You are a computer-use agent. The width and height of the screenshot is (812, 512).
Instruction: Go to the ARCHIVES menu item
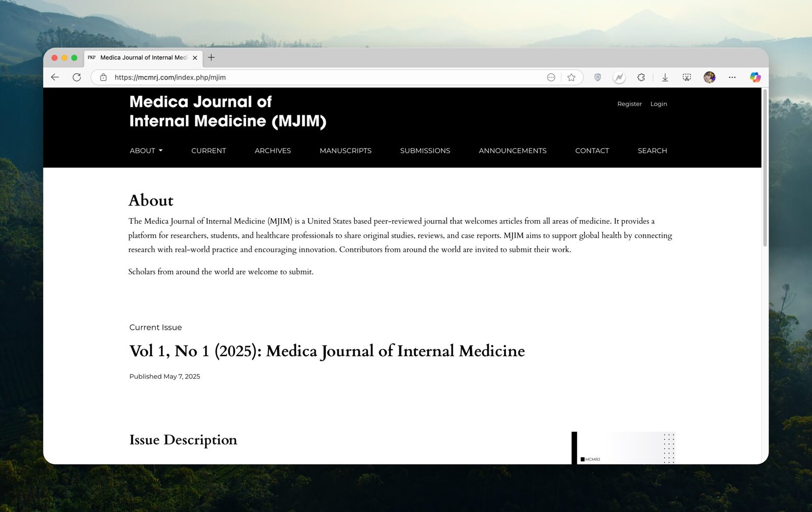tap(273, 151)
